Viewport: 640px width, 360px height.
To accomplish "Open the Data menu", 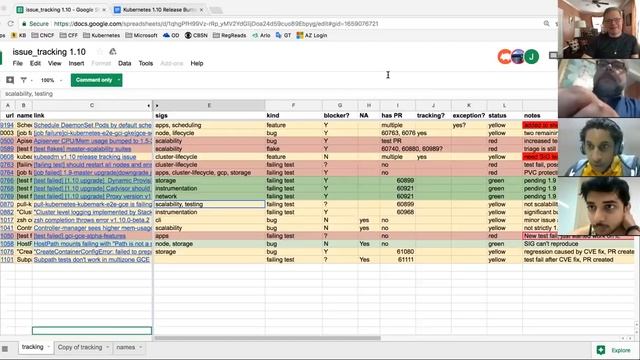I will click(x=124, y=63).
